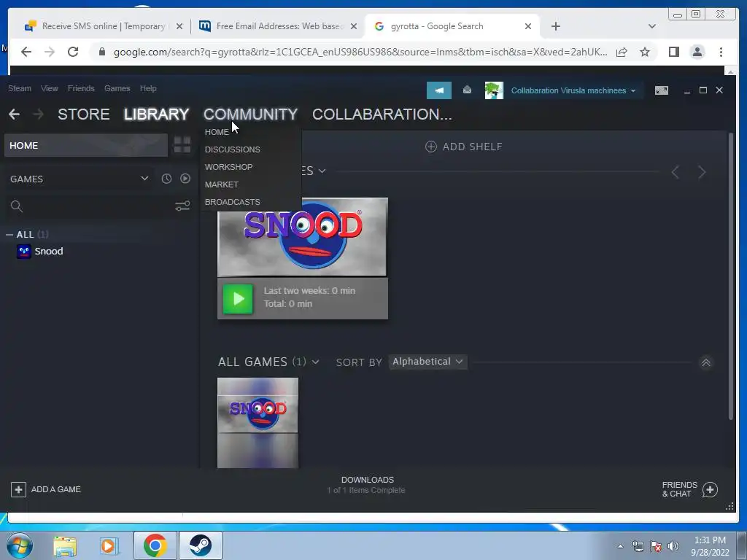Click Steam taskbar icon

point(200,545)
